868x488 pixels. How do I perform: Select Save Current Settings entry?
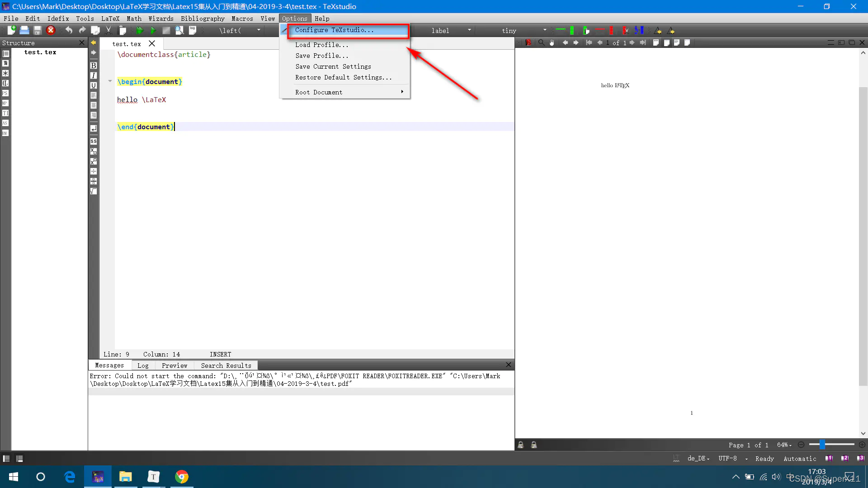point(345,66)
